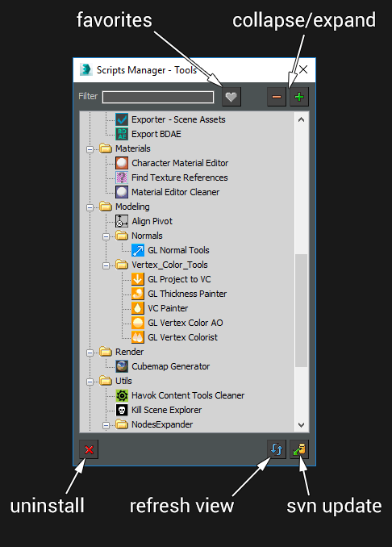The width and height of the screenshot is (392, 547).
Task: Toggle the favorites heart button
Action: (x=231, y=97)
